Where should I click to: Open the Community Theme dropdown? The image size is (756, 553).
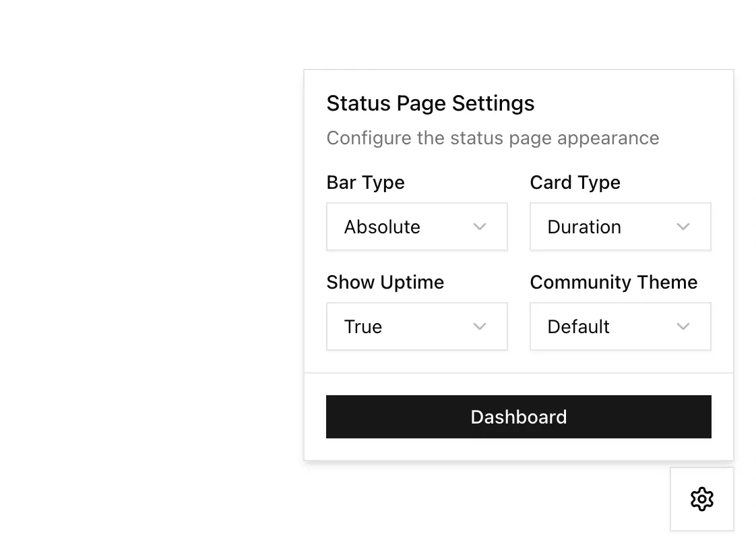[x=620, y=326]
